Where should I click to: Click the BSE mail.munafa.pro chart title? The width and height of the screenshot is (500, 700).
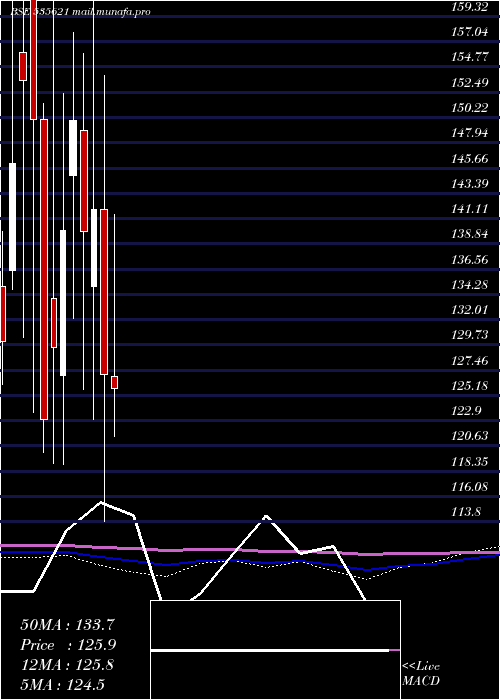pyautogui.click(x=80, y=12)
